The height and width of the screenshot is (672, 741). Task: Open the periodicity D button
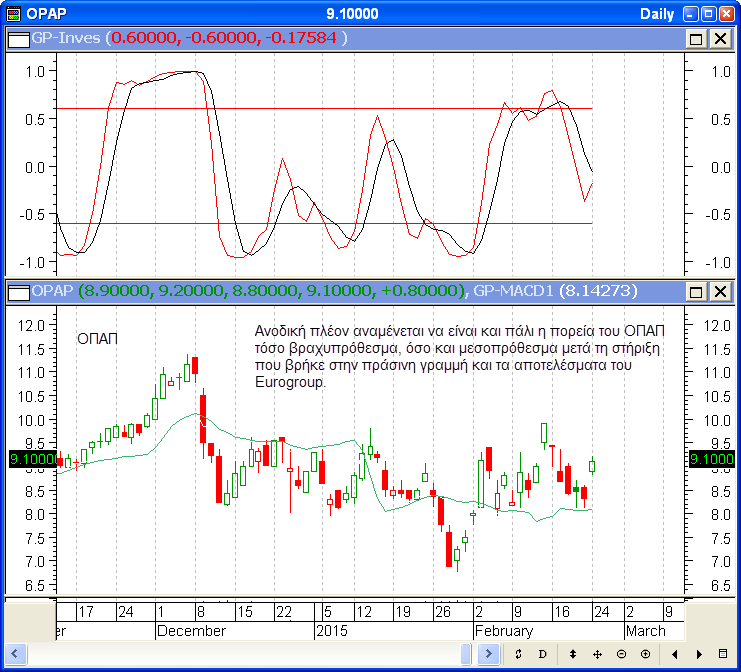tap(543, 654)
